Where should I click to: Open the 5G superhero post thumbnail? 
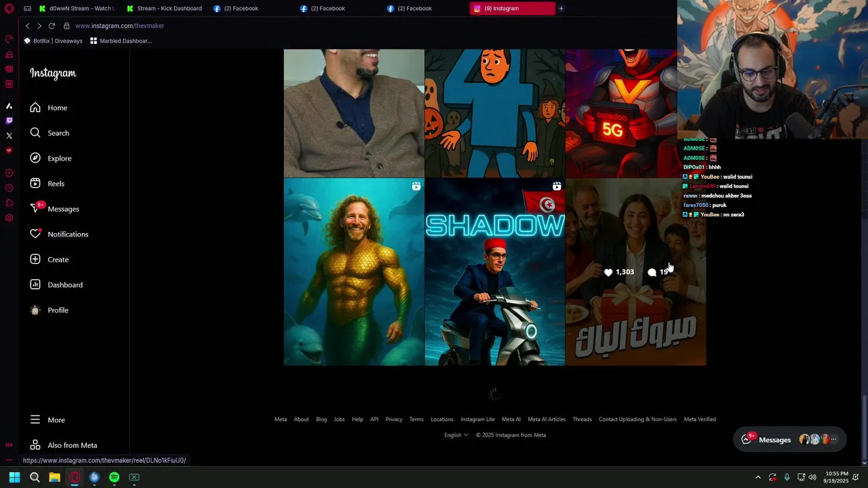(621, 113)
